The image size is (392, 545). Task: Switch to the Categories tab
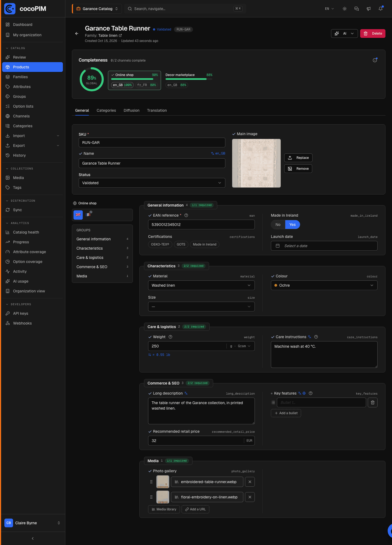(106, 110)
